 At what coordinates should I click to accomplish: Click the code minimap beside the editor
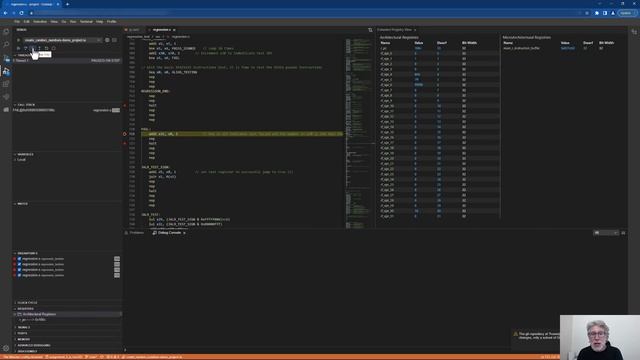359,133
